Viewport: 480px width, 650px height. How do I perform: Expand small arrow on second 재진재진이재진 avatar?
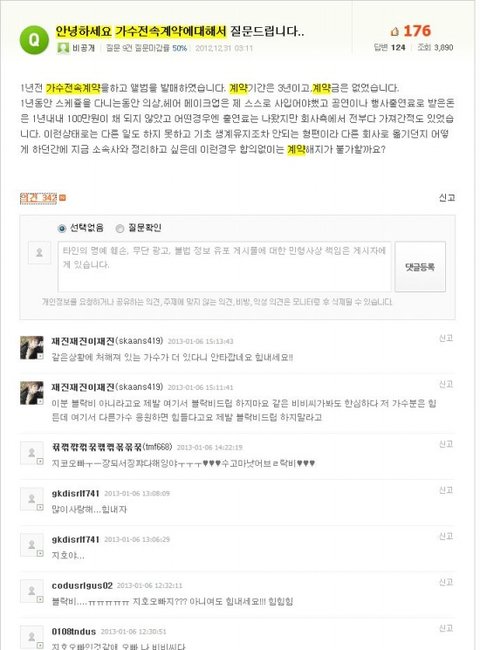pos(40,402)
